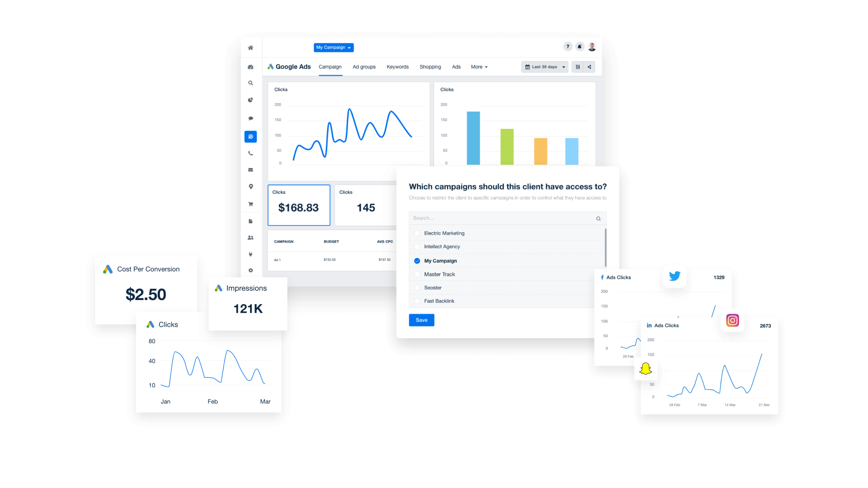Toggle the Electric Marketing checkbox
868x488 pixels.
[417, 233]
